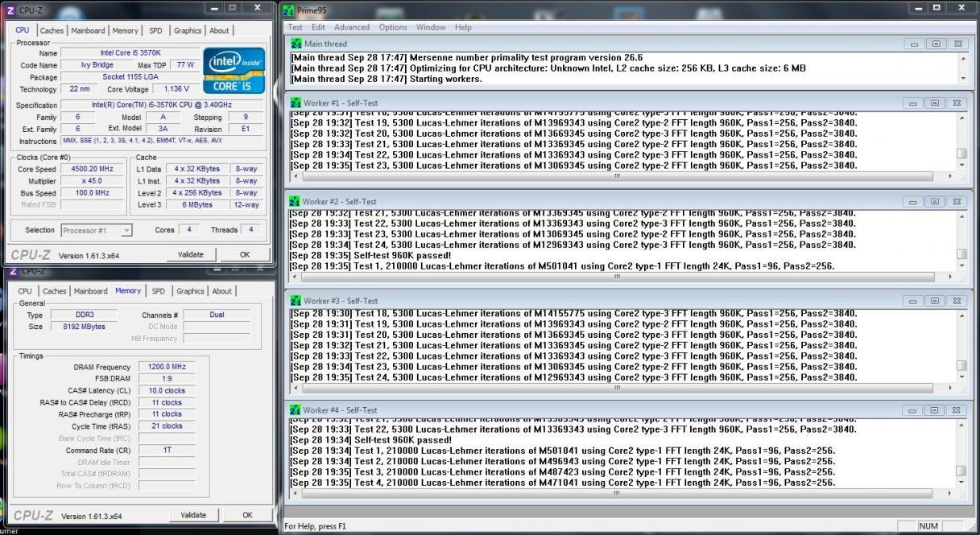Click the Level 3 cache 6 MBytes value

point(198,205)
